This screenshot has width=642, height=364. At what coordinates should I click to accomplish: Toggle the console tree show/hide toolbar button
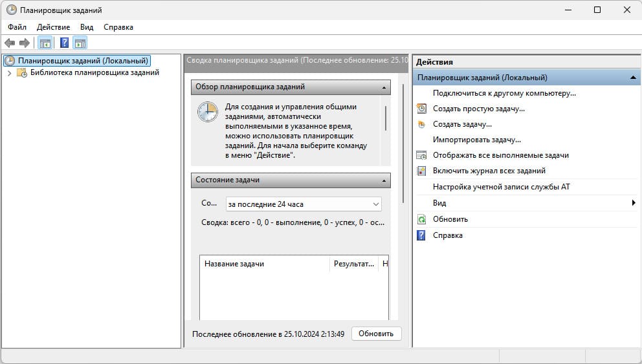click(45, 43)
